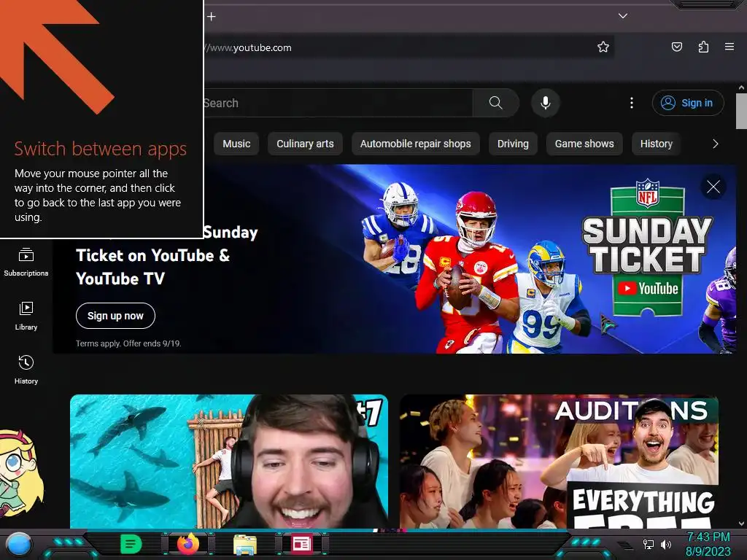The width and height of the screenshot is (747, 560).
Task: Bookmark this page with star icon
Action: [603, 47]
